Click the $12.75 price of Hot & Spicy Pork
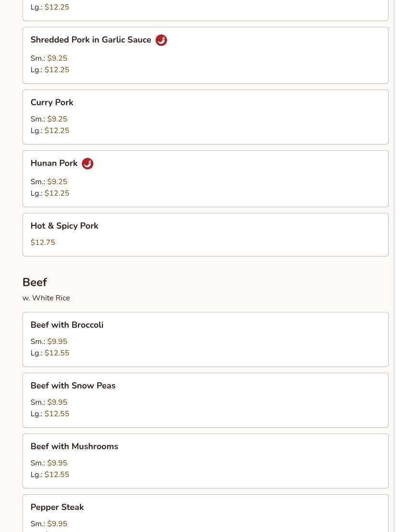Screen dimensions: 404x532 (43, 243)
